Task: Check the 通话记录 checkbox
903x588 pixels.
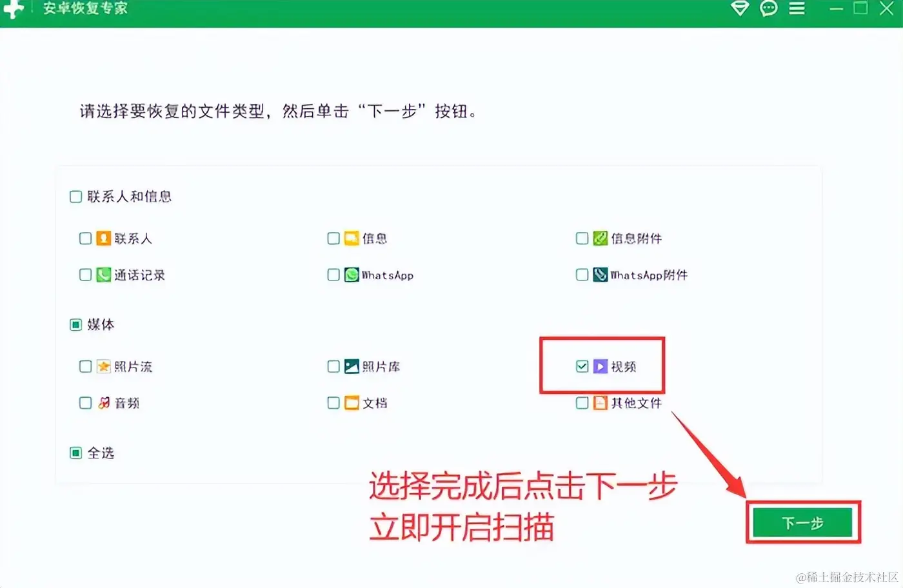Action: 85,275
